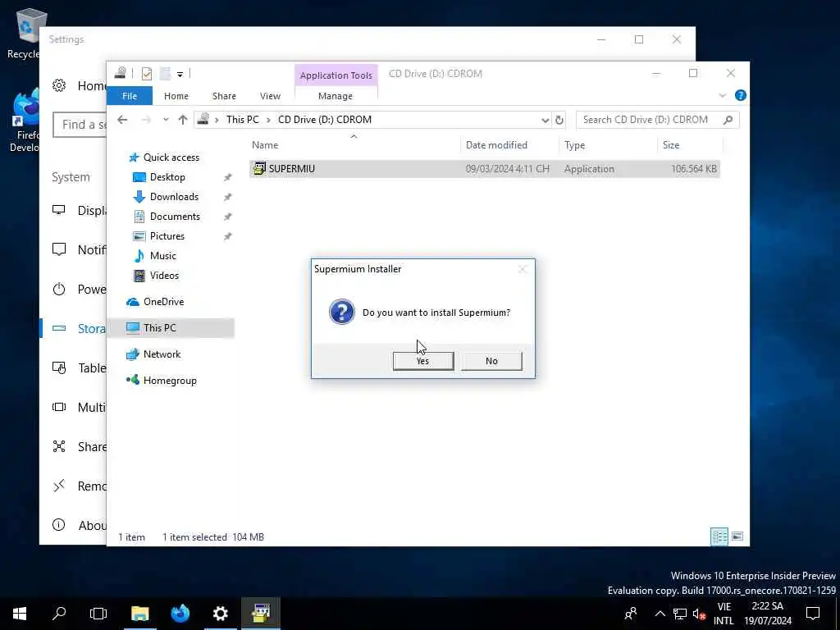The image size is (840, 630).
Task: Open Firefox Developer Edition from taskbar
Action: click(x=180, y=614)
